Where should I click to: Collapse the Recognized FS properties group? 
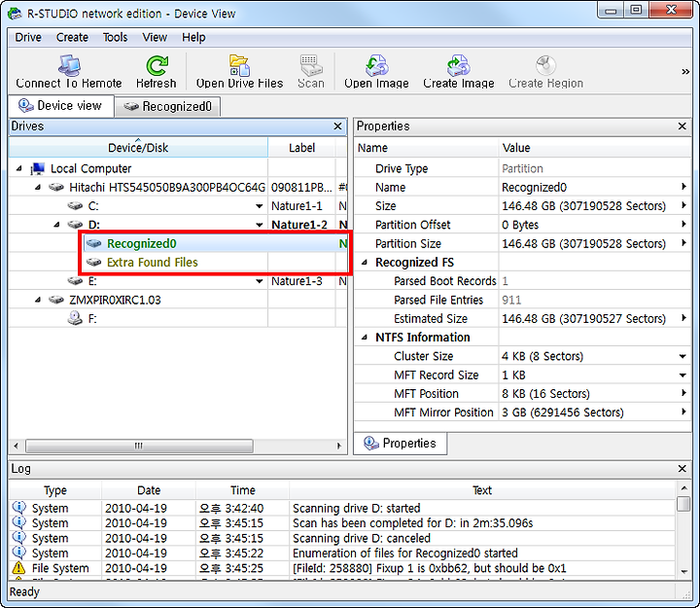[365, 263]
